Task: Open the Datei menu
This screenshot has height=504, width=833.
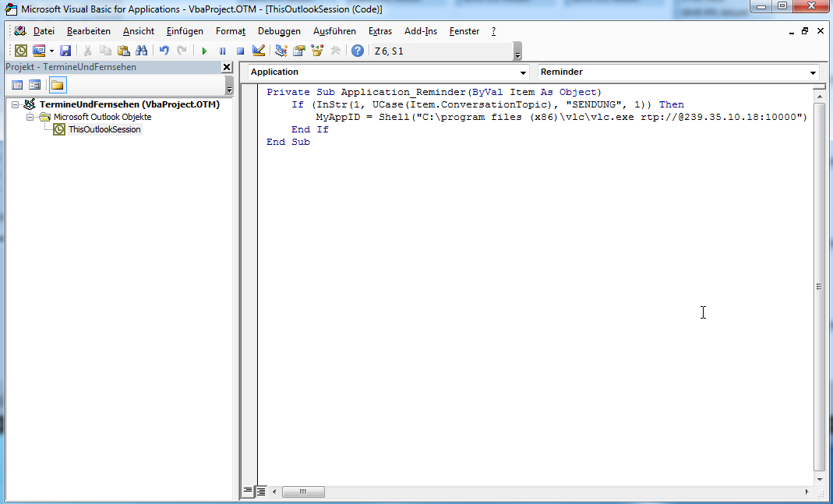Action: click(44, 31)
